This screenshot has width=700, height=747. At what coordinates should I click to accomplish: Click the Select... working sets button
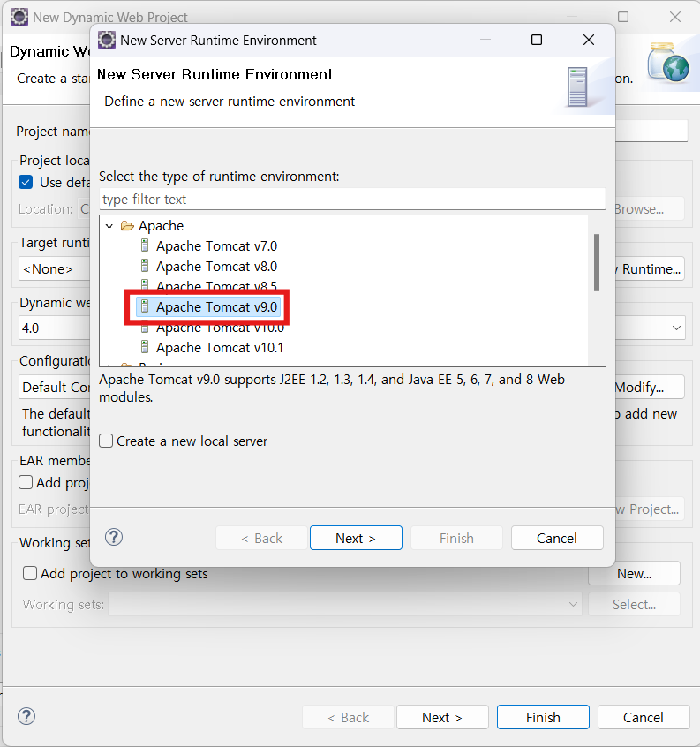tap(635, 604)
